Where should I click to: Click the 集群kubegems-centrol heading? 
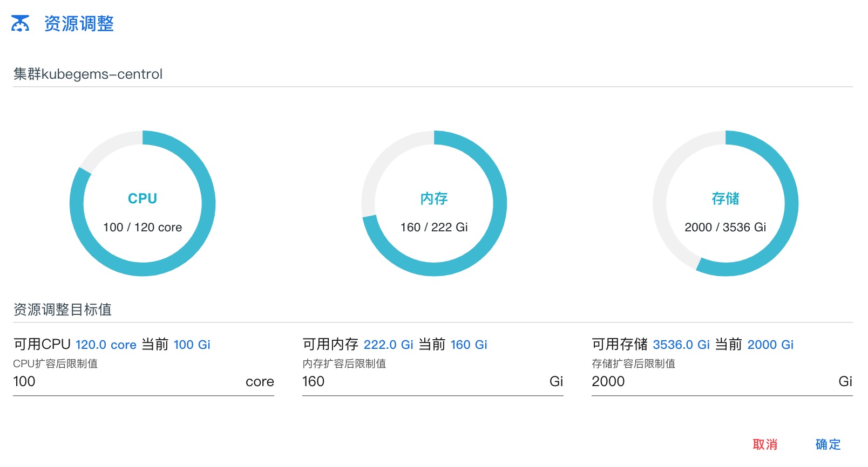tap(87, 74)
